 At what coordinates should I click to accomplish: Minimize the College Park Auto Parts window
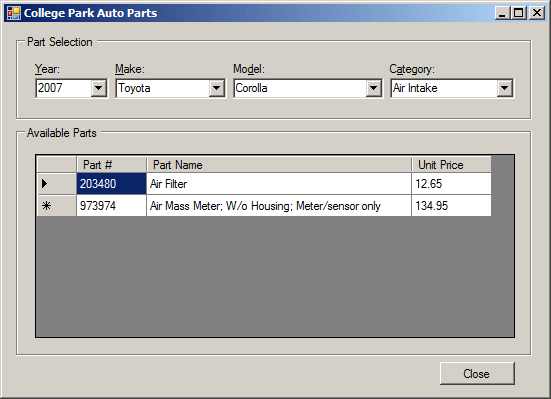[503, 13]
